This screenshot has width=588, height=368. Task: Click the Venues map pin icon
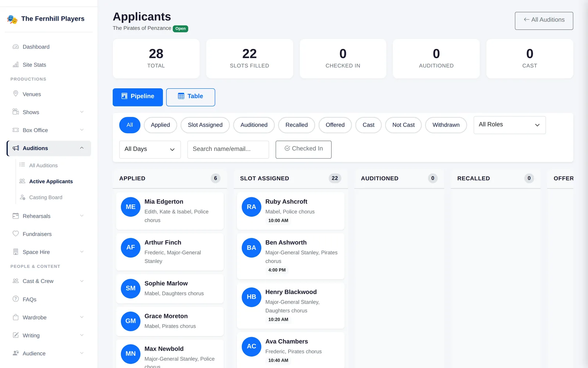pos(16,94)
